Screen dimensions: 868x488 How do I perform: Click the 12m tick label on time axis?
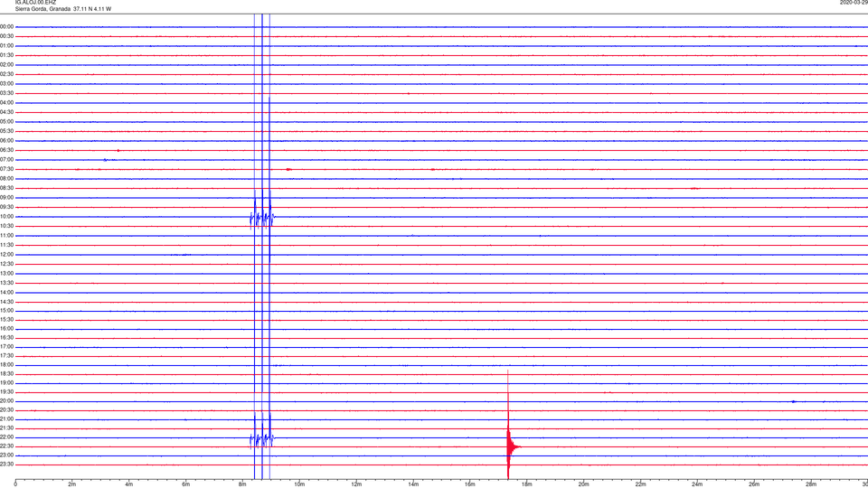point(356,484)
